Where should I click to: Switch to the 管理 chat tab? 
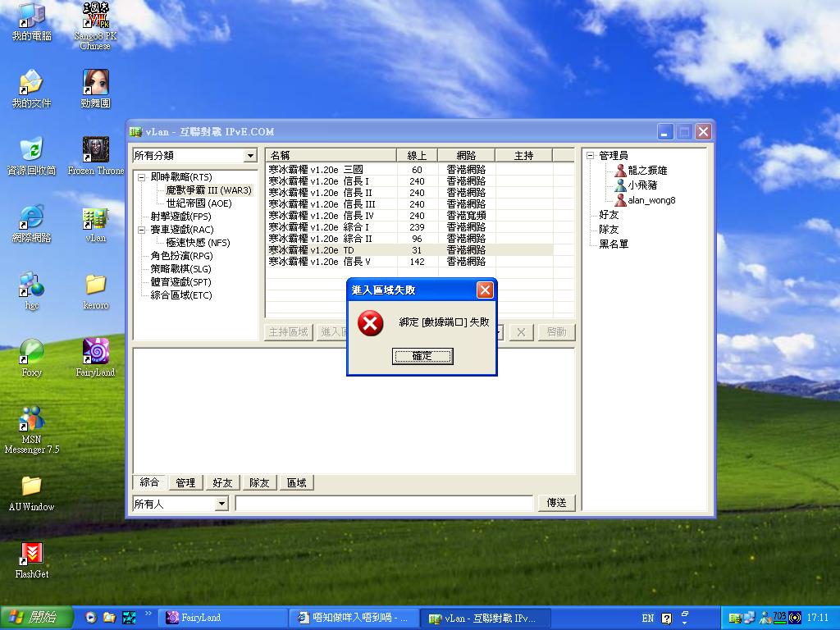pyautogui.click(x=185, y=483)
